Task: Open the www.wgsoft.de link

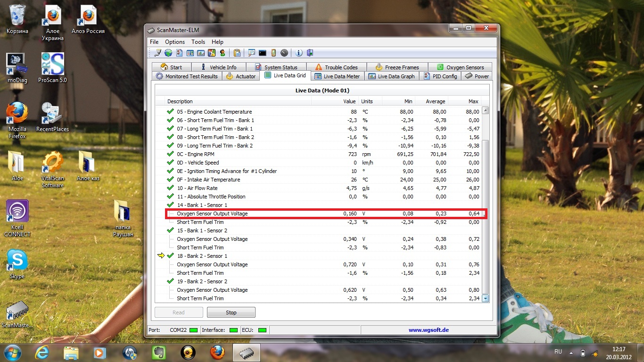Action: coord(429,330)
